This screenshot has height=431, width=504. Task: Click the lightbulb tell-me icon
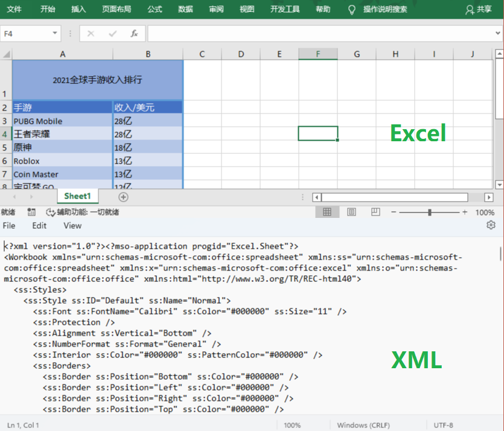point(352,10)
